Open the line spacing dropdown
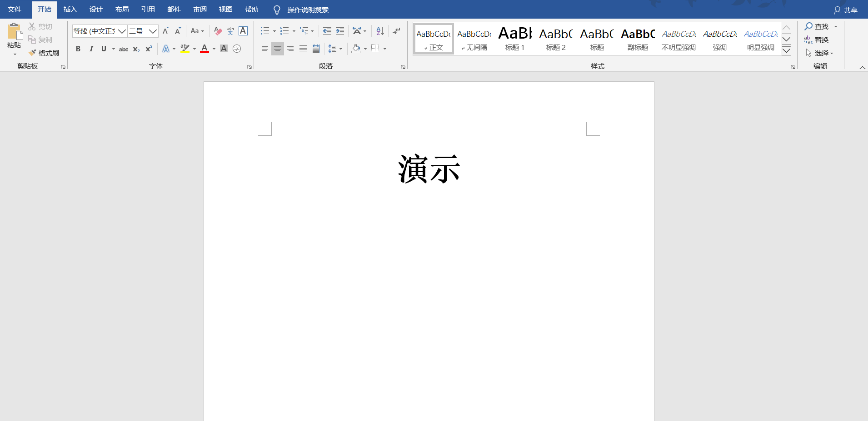868x421 pixels. pos(335,49)
